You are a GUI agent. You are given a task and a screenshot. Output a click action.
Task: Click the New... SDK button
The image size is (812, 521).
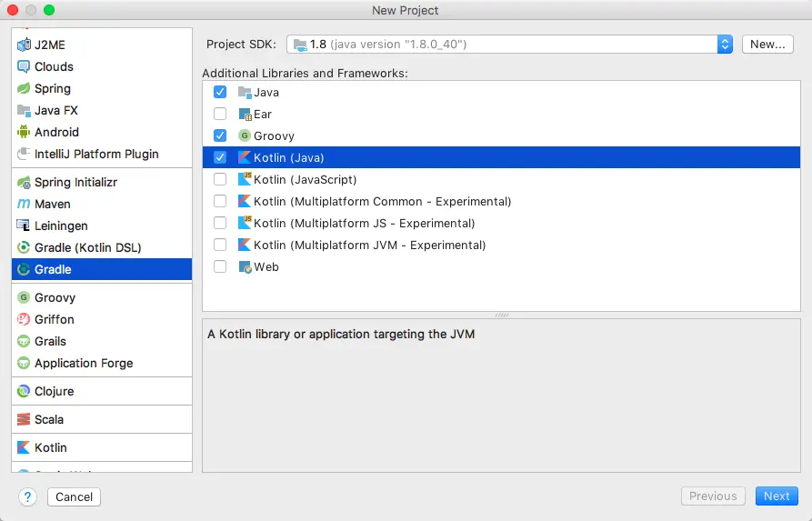(767, 45)
